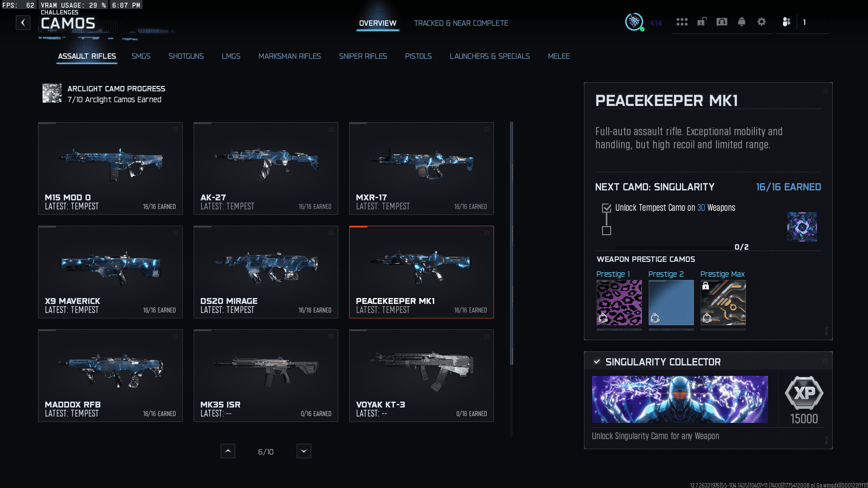Select the MK35 ISR weapon card
868x488 pixels.
[x=266, y=375]
